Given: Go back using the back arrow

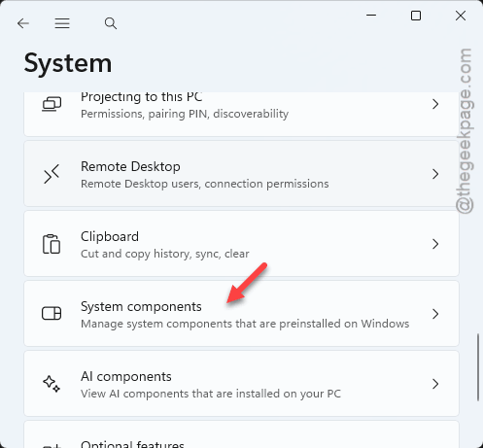Looking at the screenshot, I should click(x=23, y=23).
